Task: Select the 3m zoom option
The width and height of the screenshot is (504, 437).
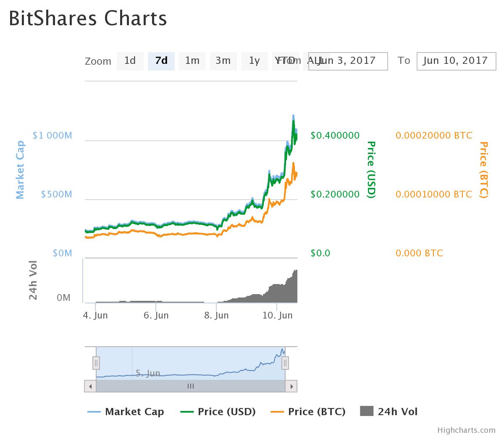Action: [223, 61]
